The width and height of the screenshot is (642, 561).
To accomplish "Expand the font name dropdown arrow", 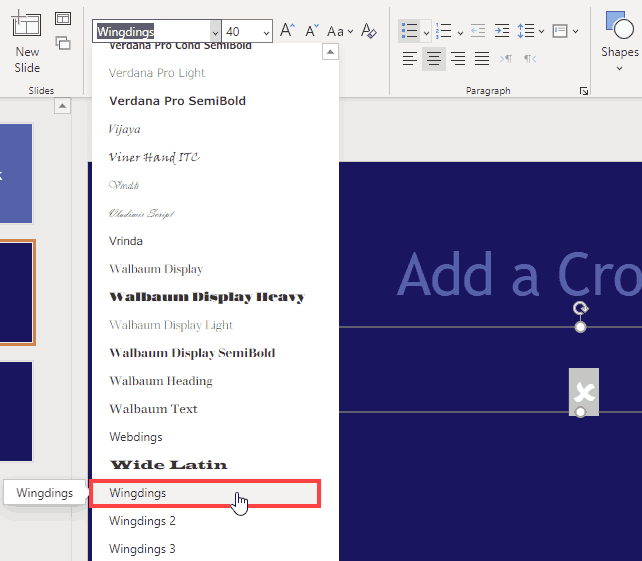I will 215,32.
